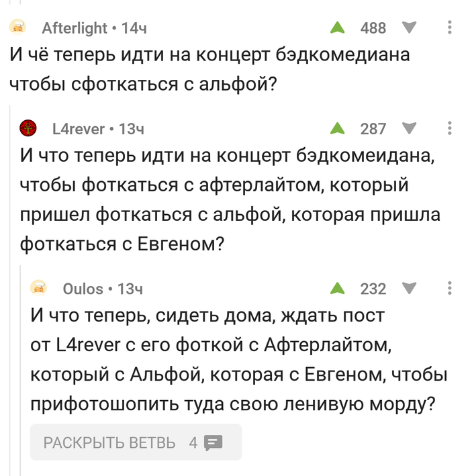Downvote Afterlight's comment
470x476 pixels.
point(409,28)
